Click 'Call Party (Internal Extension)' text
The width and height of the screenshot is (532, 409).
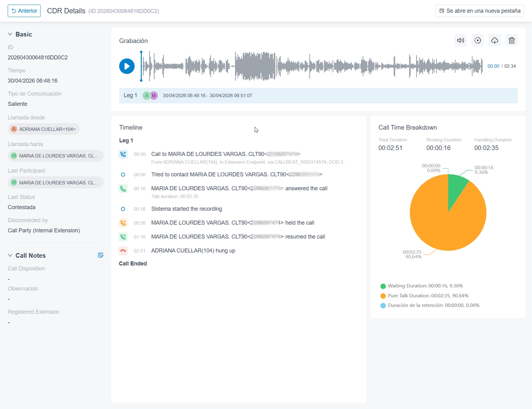tap(44, 230)
